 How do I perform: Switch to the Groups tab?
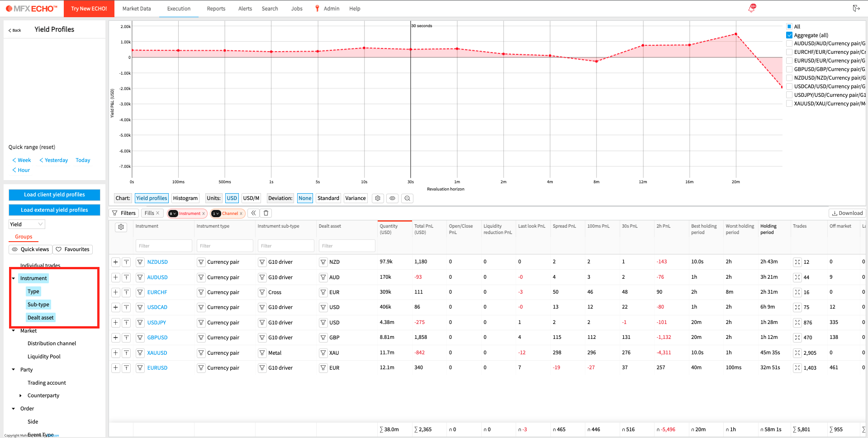pos(24,237)
